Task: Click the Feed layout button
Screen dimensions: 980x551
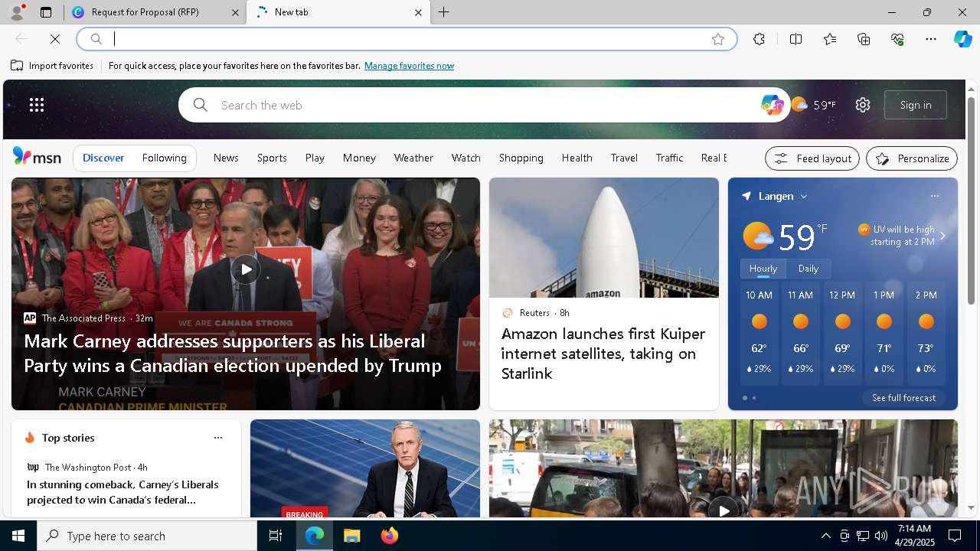Action: point(812,158)
